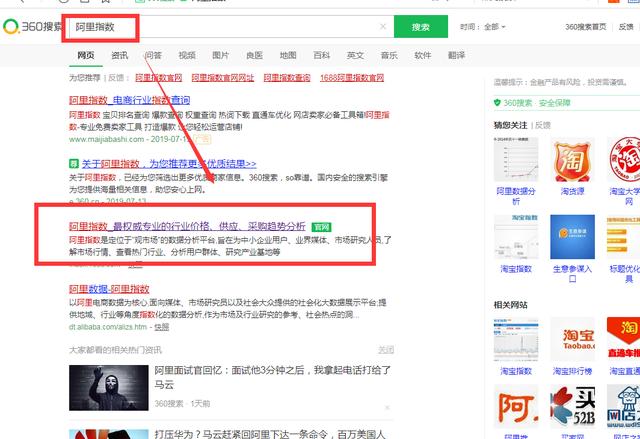Clear the search box with the X icon

coord(383,27)
